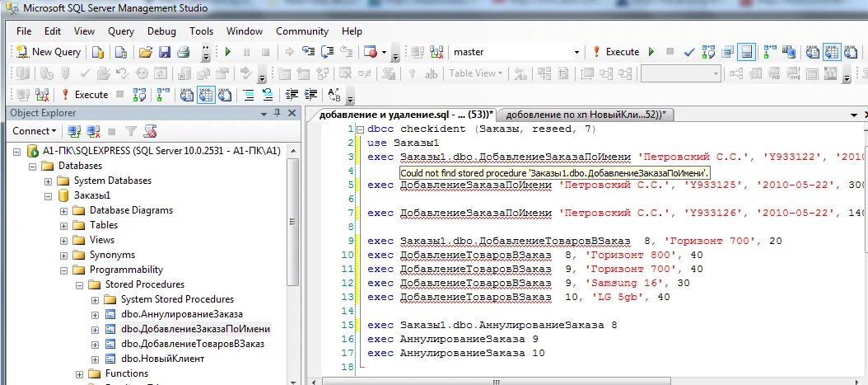This screenshot has width=868, height=385.
Task: Toggle Include Actual Execution Plan, top toolbar
Action: point(769,52)
